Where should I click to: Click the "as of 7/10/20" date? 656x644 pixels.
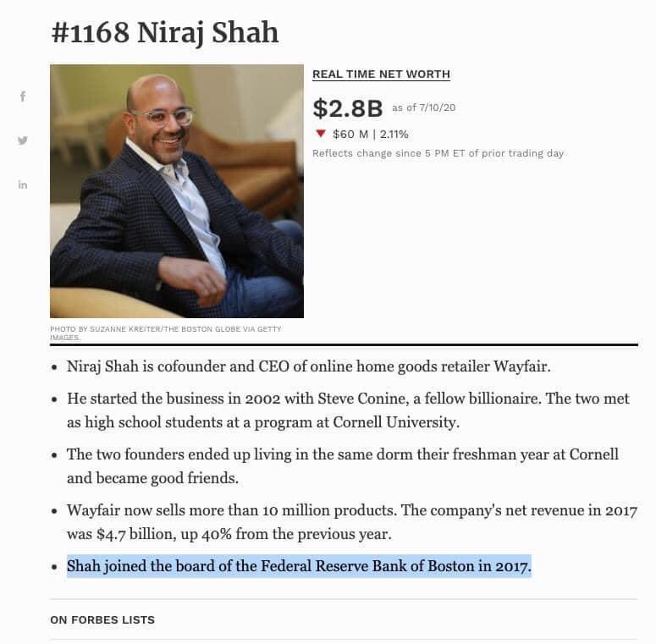click(423, 107)
